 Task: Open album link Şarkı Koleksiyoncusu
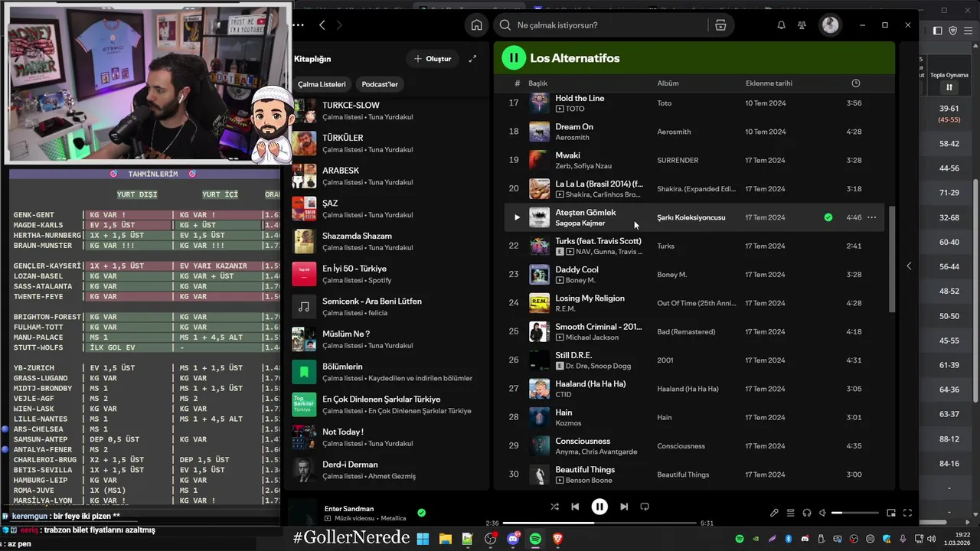click(691, 217)
